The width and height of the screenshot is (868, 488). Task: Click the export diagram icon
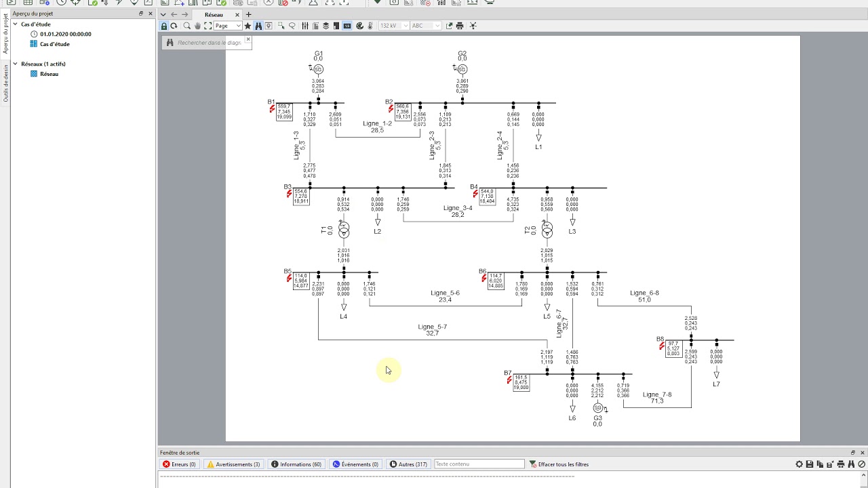[450, 26]
